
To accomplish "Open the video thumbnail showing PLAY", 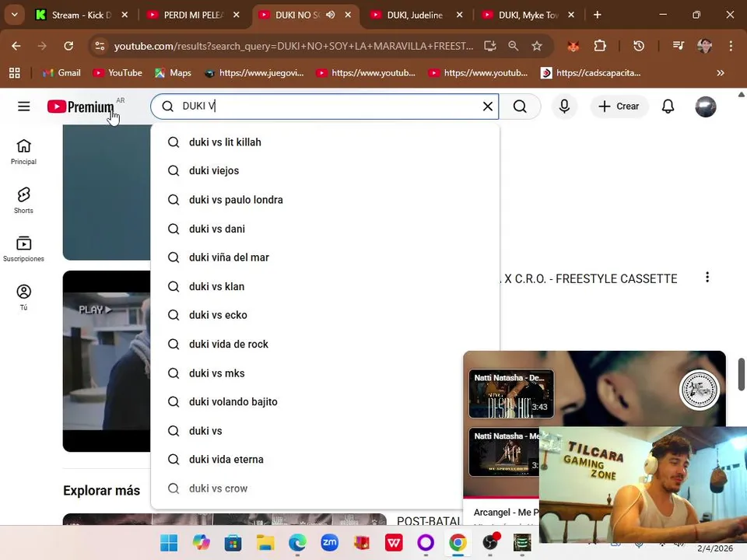I will (107, 361).
